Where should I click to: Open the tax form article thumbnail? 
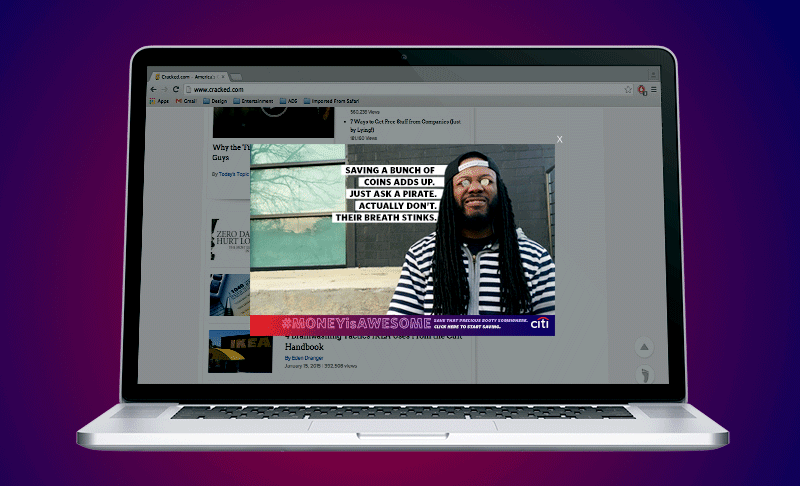pos(230,295)
